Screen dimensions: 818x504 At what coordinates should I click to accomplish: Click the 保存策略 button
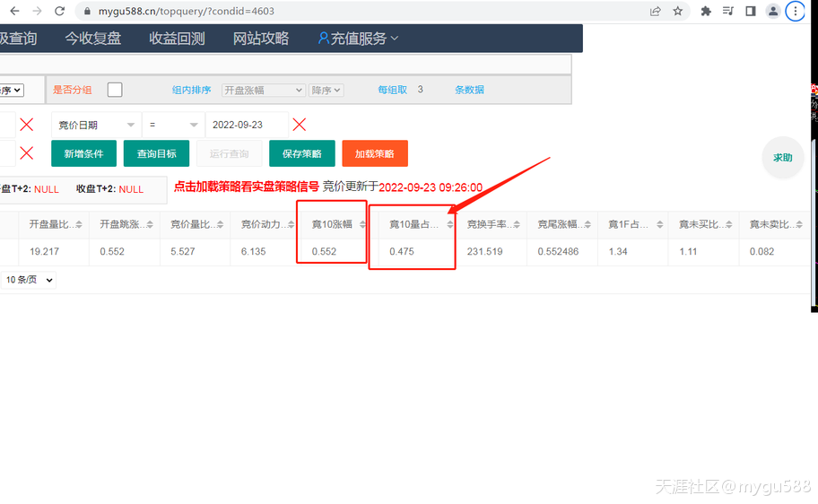click(301, 153)
